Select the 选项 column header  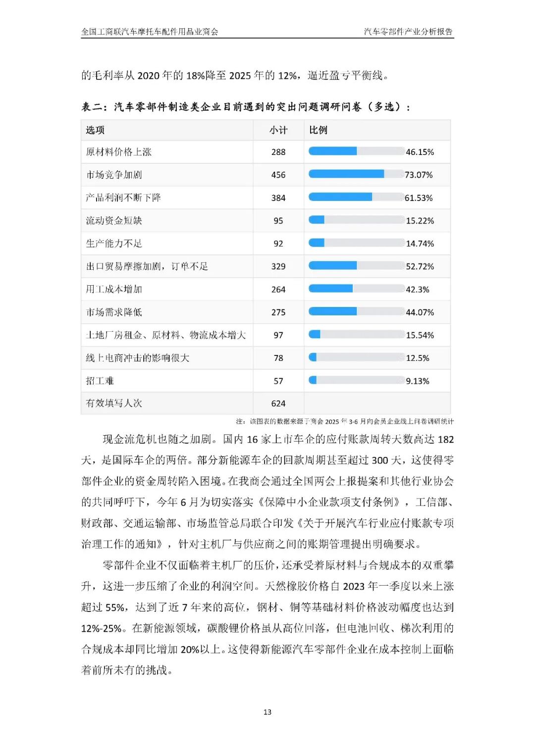(x=95, y=130)
